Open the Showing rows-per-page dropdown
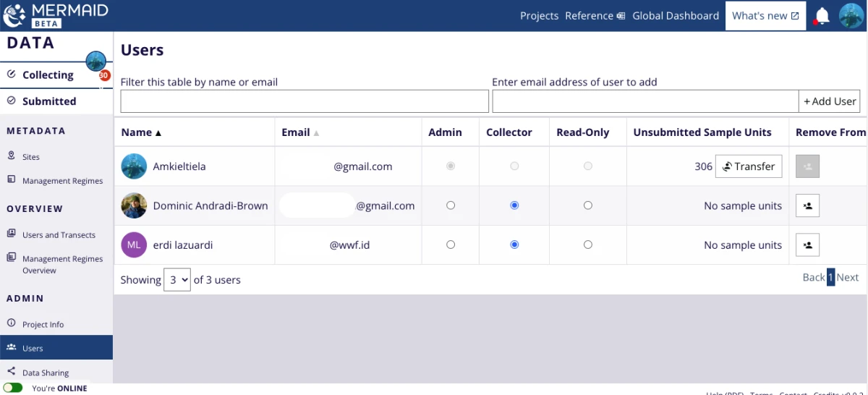The height and width of the screenshot is (395, 868). (x=177, y=280)
